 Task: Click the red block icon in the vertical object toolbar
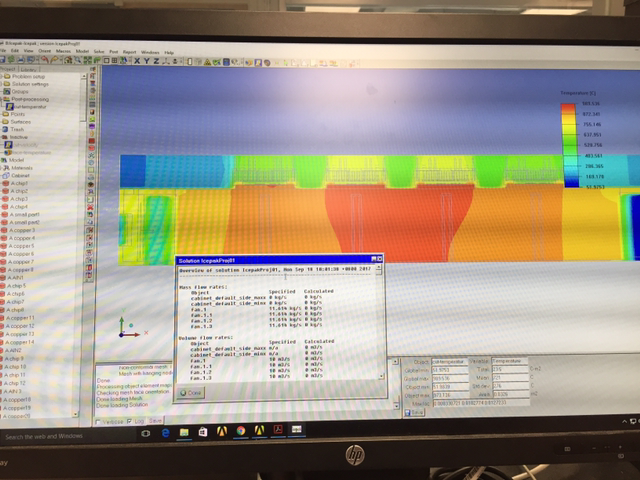(x=91, y=141)
